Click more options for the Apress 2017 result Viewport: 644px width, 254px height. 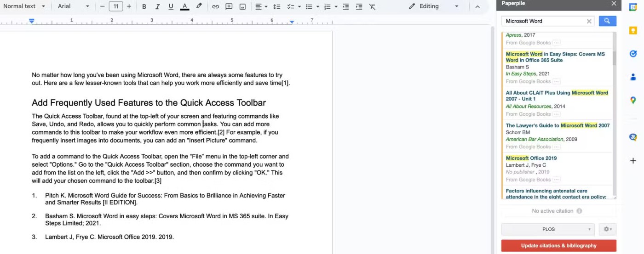(557, 43)
